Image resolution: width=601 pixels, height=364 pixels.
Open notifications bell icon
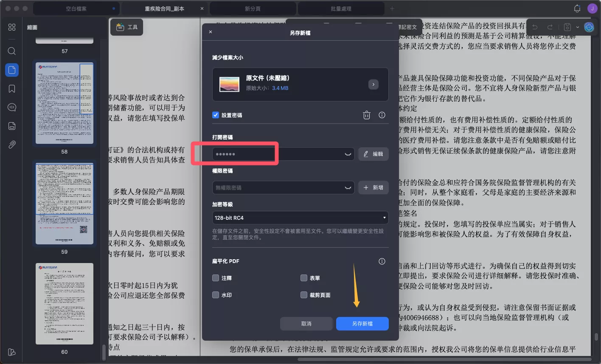577,8
